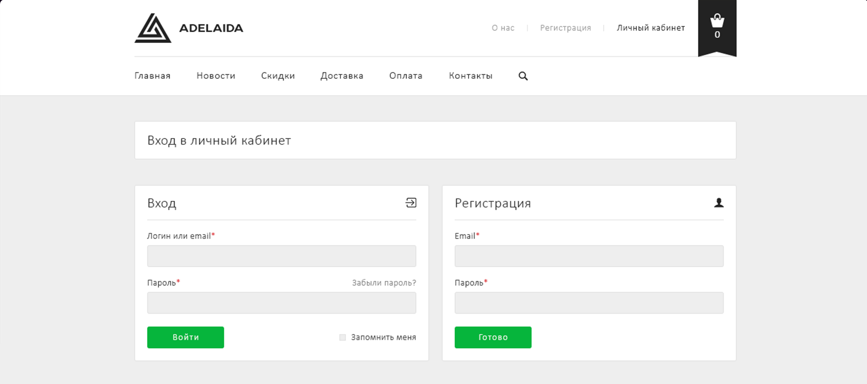Click the Adelaida triangle logo

pos(153,28)
